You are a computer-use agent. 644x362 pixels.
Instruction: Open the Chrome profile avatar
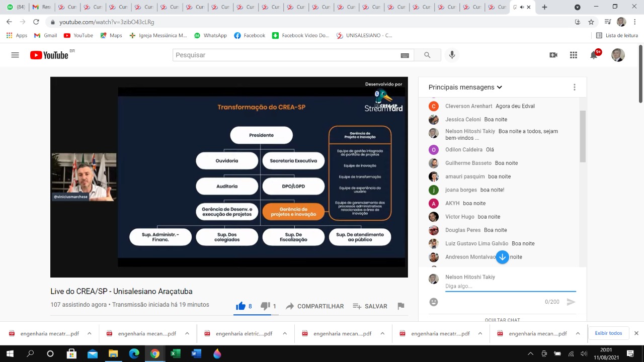click(x=621, y=22)
